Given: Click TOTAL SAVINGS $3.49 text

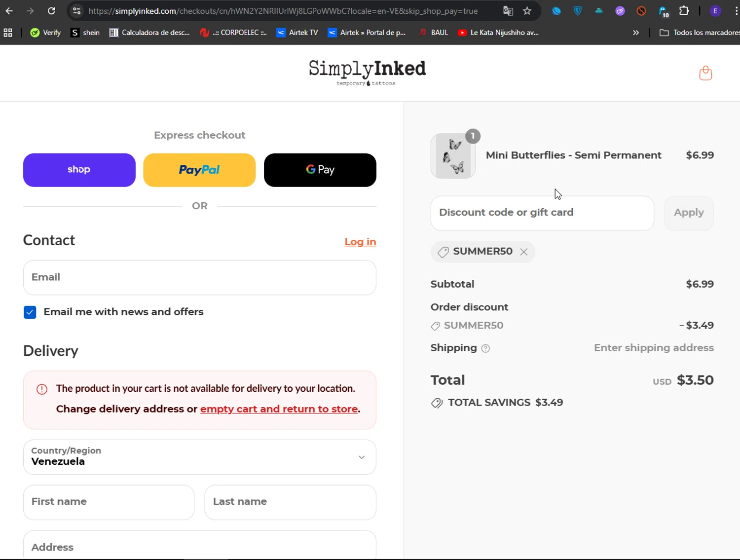Looking at the screenshot, I should 505,403.
